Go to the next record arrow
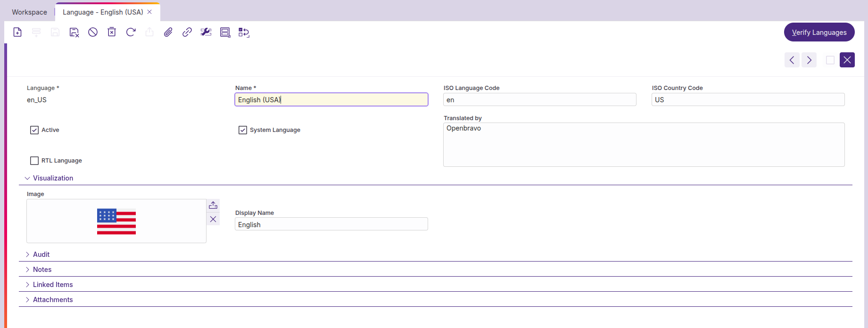This screenshot has height=328, width=868. click(x=809, y=60)
